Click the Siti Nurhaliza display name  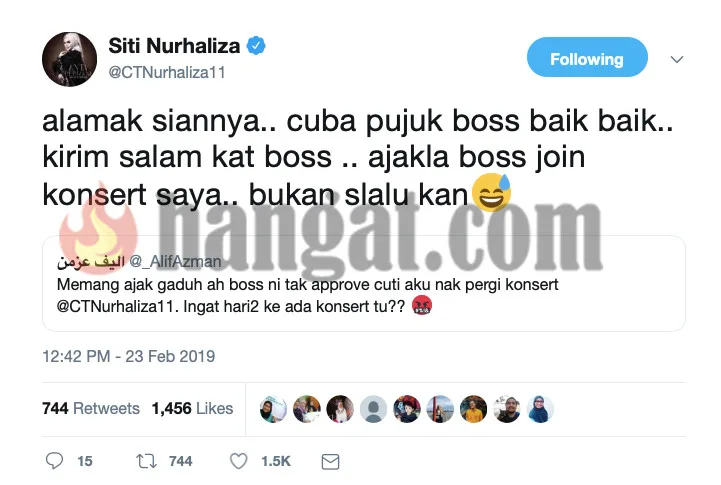pos(174,46)
